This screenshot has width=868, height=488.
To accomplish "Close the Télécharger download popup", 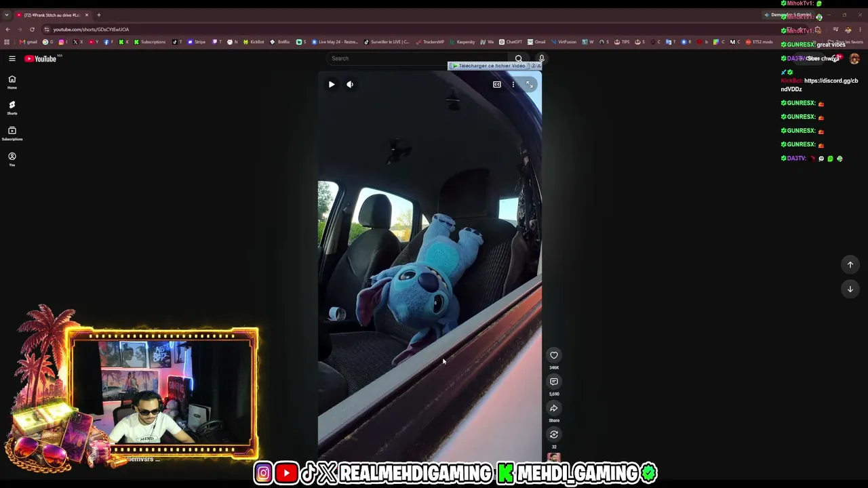I will point(538,66).
